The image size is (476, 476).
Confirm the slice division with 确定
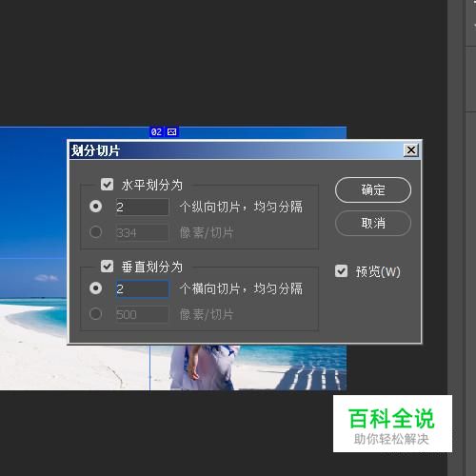373,189
